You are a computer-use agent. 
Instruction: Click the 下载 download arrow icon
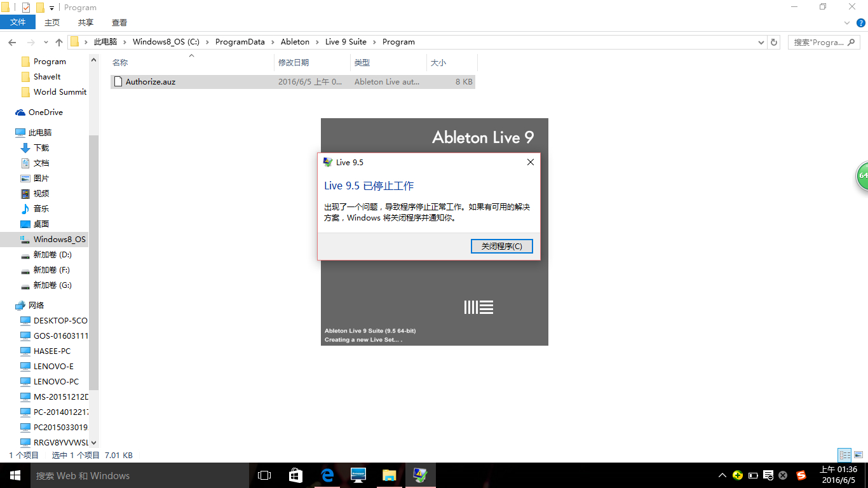click(25, 148)
